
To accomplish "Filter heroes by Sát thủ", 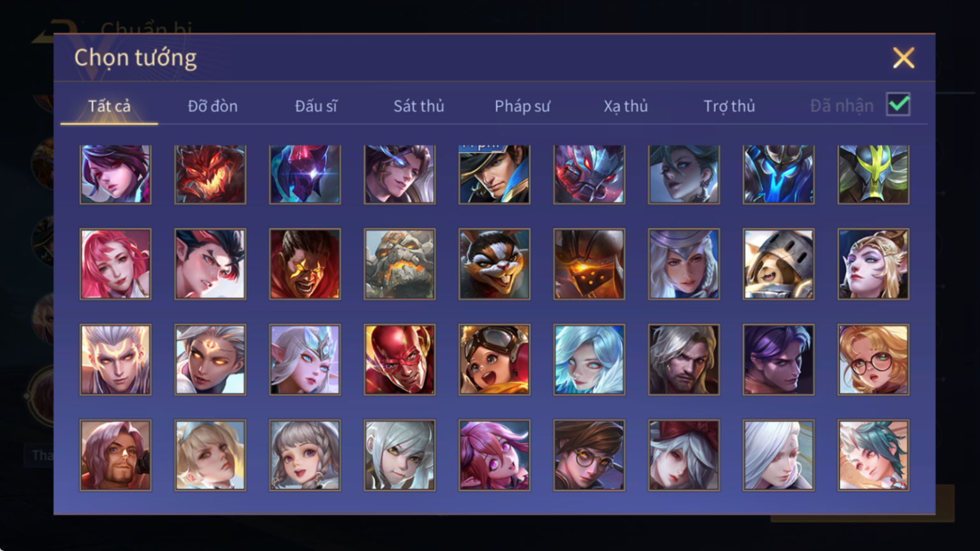I will pyautogui.click(x=419, y=106).
